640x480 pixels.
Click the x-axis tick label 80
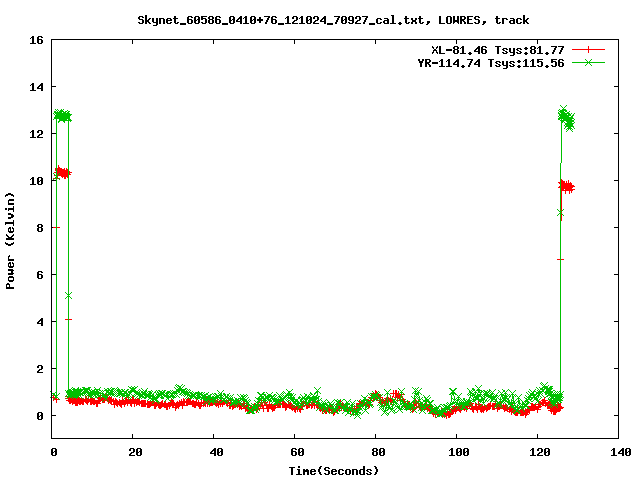pos(378,452)
